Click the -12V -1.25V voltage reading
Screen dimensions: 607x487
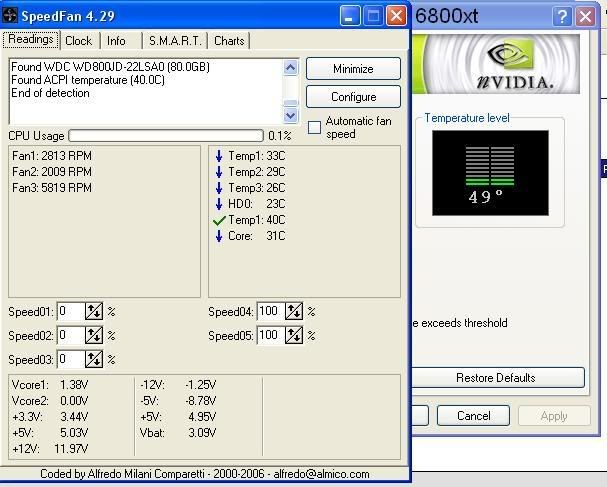[178, 385]
